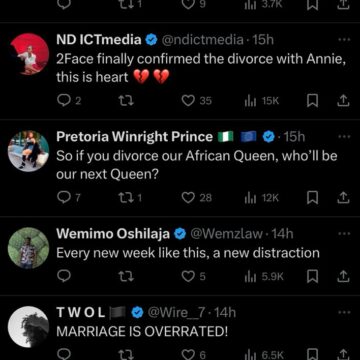360x360 pixels.
Task: Open the @Wemzlaw profile handle
Action: (226, 234)
